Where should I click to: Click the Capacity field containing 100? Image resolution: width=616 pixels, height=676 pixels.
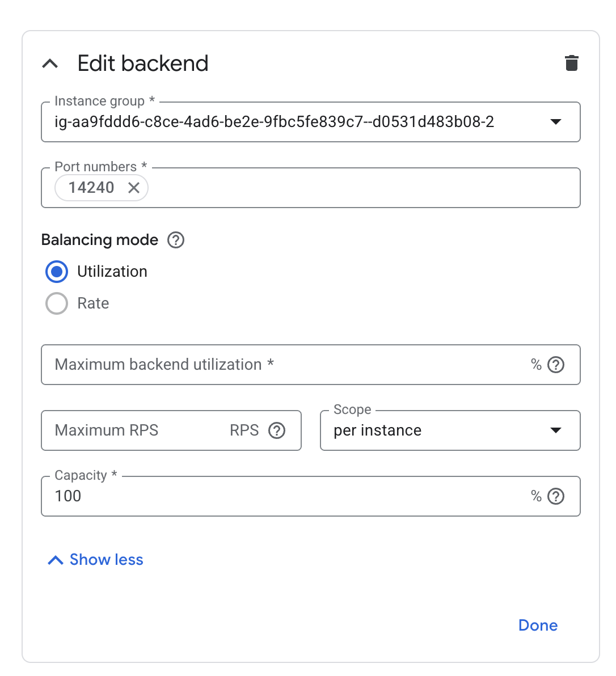tap(284, 496)
